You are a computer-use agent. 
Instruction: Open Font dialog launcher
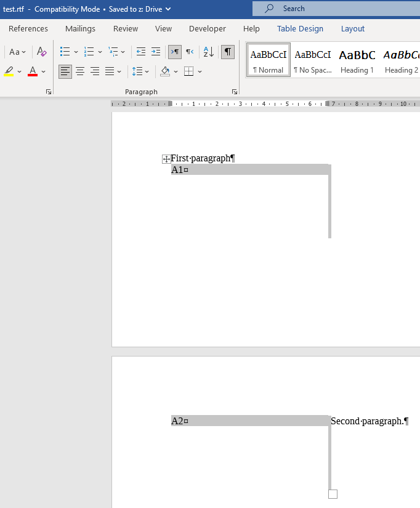click(49, 92)
